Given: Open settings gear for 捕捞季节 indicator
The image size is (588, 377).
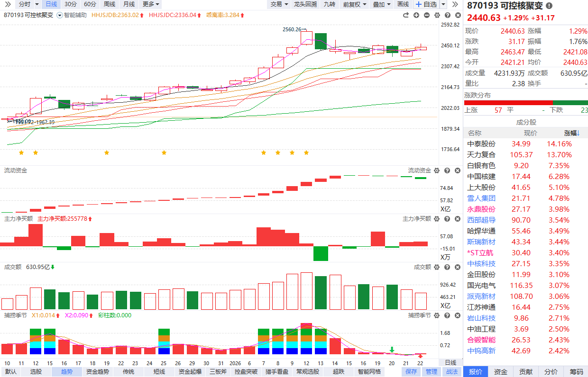Looking at the screenshot, I should pyautogui.click(x=437, y=315).
